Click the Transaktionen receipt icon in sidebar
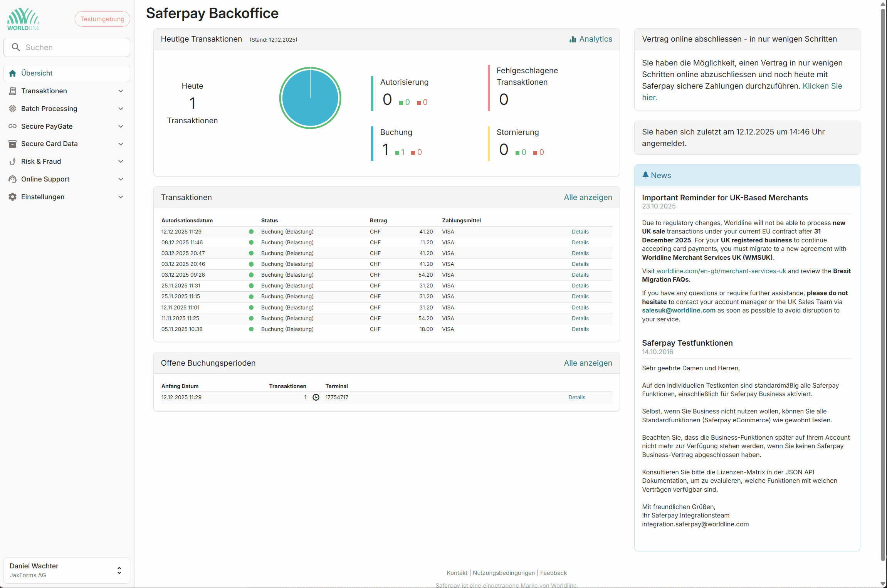 [x=12, y=91]
